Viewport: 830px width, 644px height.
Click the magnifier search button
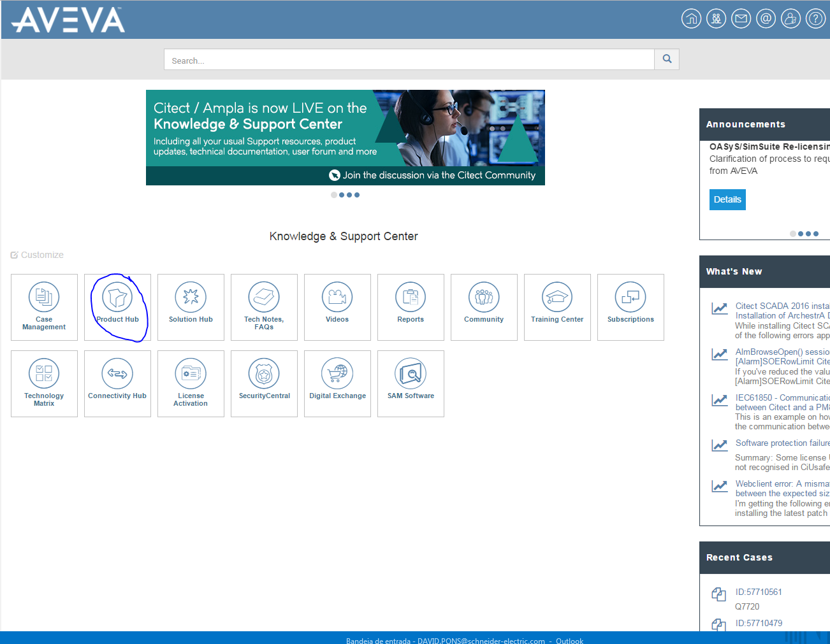coord(667,59)
